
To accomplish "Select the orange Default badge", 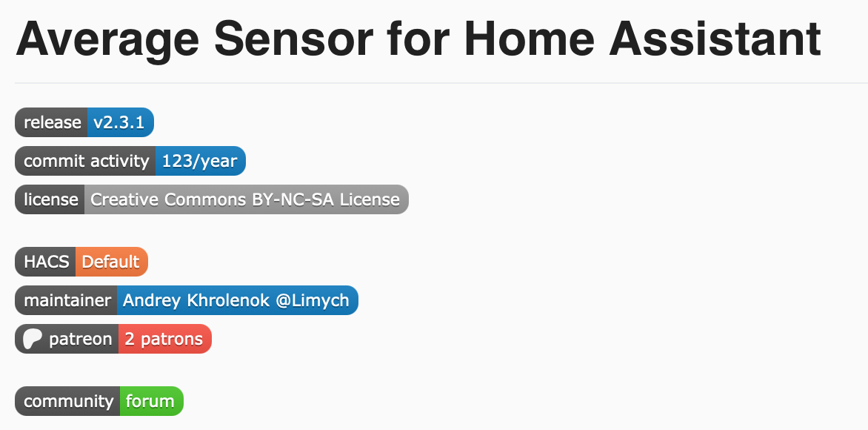I will coord(111,262).
